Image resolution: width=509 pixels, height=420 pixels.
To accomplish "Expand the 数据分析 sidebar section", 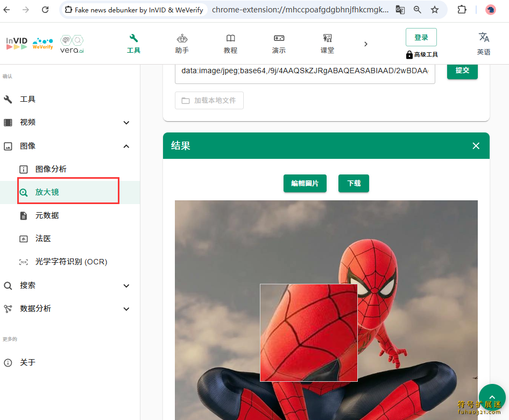I will click(70, 309).
